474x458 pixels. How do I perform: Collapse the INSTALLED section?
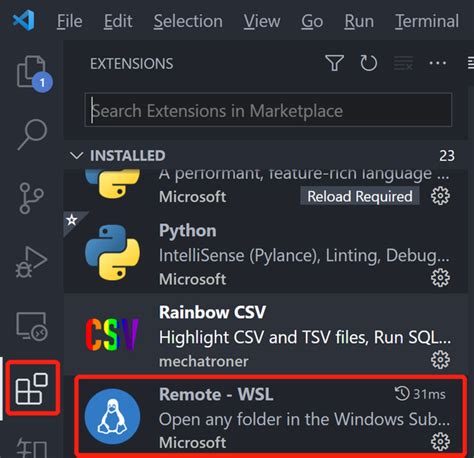tap(76, 156)
